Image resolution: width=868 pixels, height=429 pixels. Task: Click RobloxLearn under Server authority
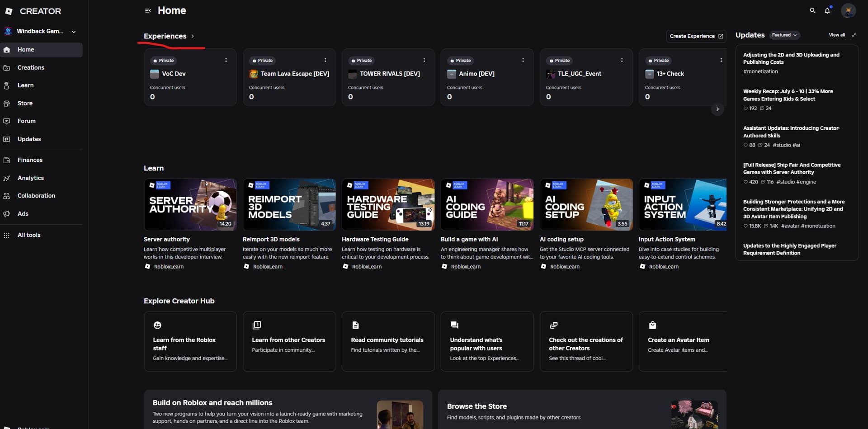pos(169,267)
